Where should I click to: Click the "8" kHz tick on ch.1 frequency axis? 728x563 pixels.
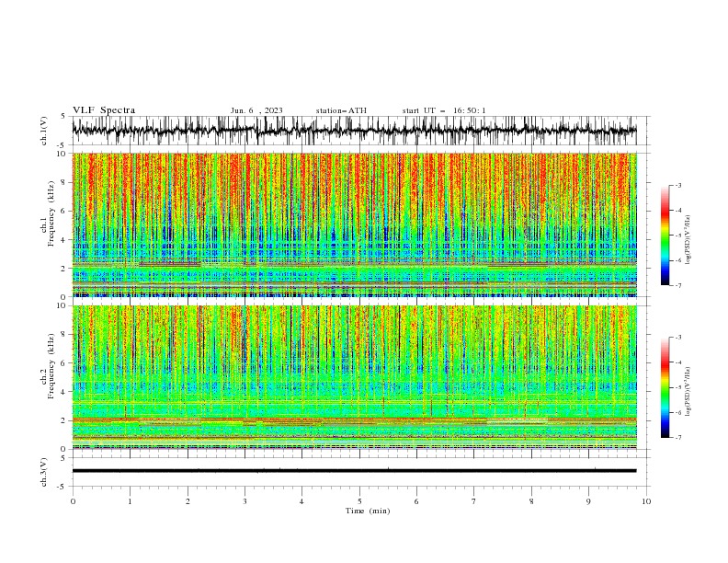tap(64, 182)
